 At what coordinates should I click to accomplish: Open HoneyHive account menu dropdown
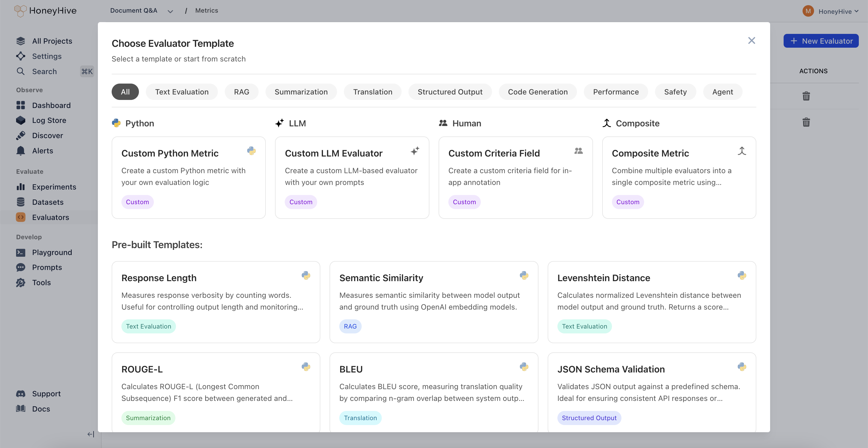[838, 11]
